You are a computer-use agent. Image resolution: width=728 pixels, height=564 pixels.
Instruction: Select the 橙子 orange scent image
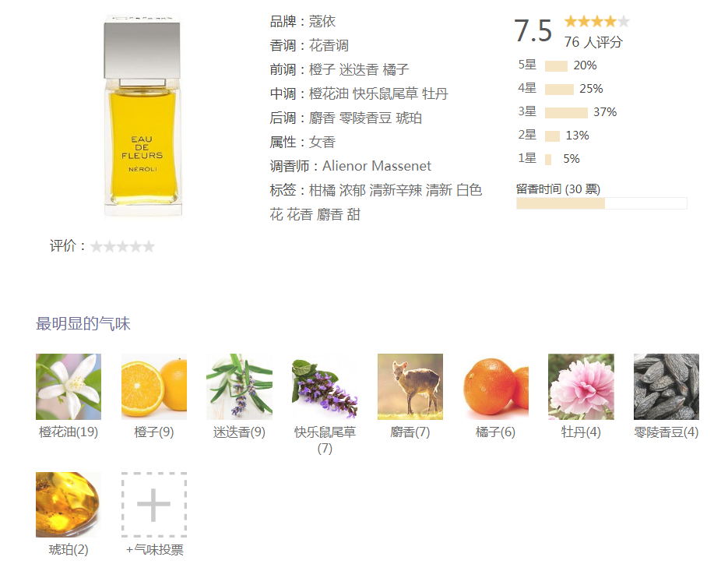click(153, 386)
